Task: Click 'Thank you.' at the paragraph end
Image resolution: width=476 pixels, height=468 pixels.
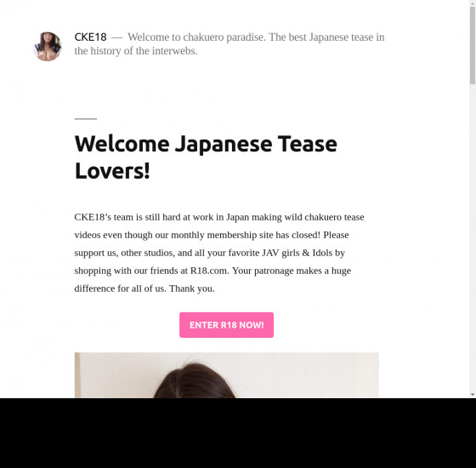Action: click(192, 288)
